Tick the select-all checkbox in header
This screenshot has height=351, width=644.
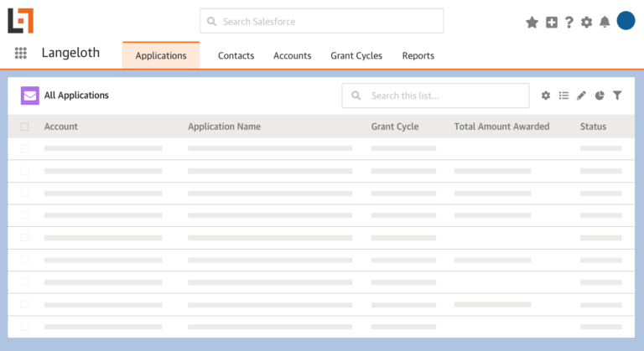tap(24, 126)
